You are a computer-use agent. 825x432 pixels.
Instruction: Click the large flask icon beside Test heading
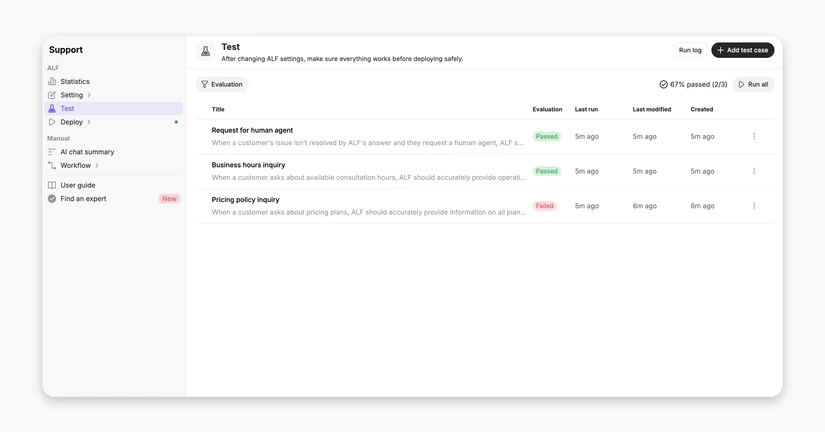tap(206, 51)
